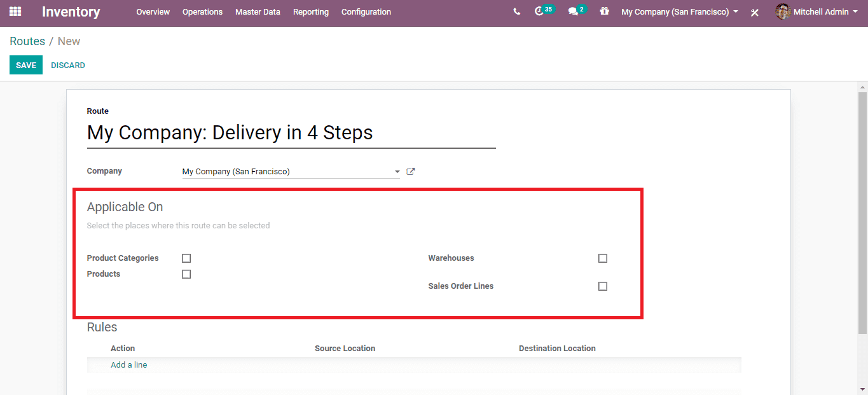Click the Applicable On heading
Screen dimensions: 868x395
[x=125, y=207]
